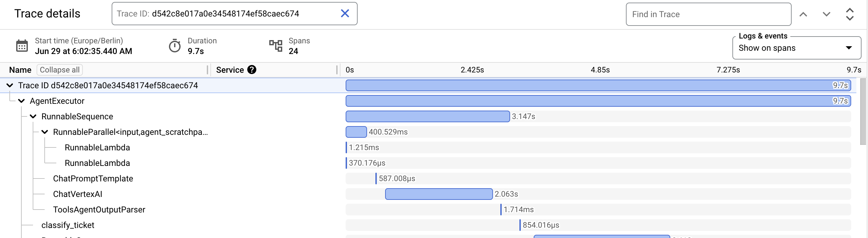This screenshot has width=868, height=238.
Task: Click in the Find in Trace search field
Action: pyautogui.click(x=707, y=14)
